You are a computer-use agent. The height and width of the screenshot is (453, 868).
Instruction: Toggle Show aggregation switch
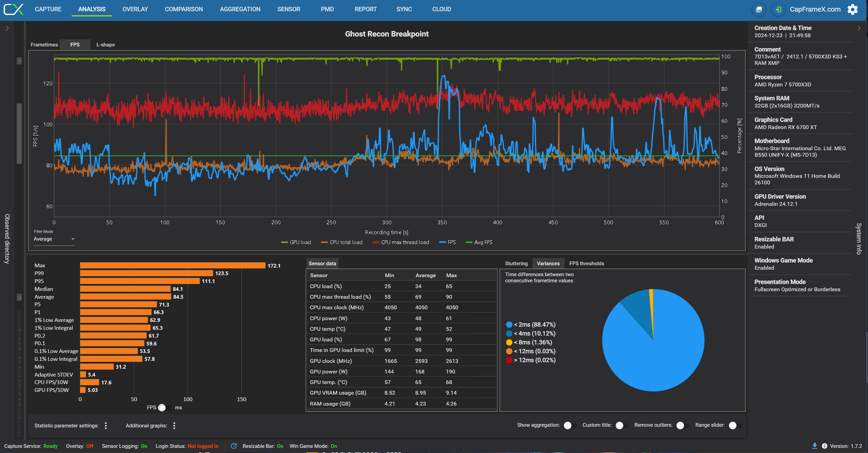570,425
